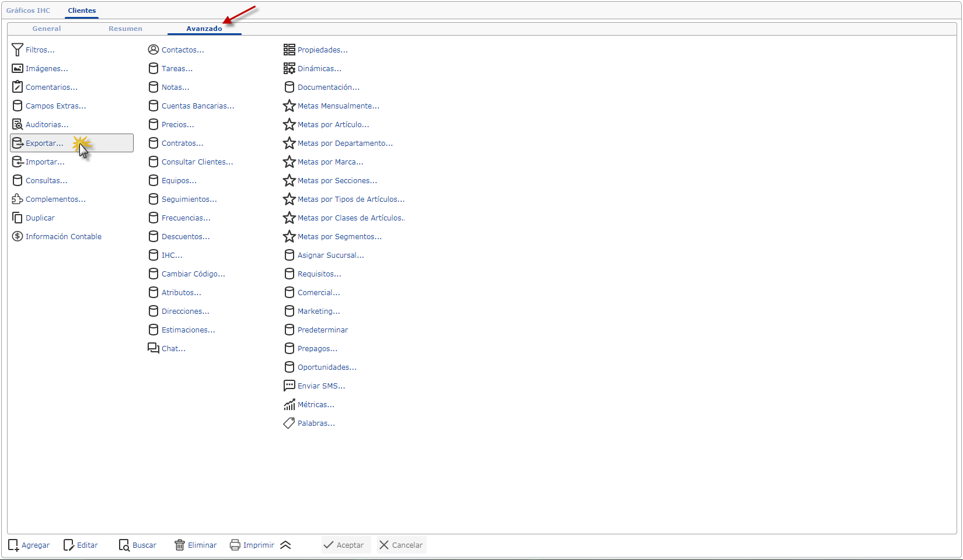Image resolution: width=963 pixels, height=560 pixels.
Task: Click the Palabras tag icon
Action: coord(289,423)
